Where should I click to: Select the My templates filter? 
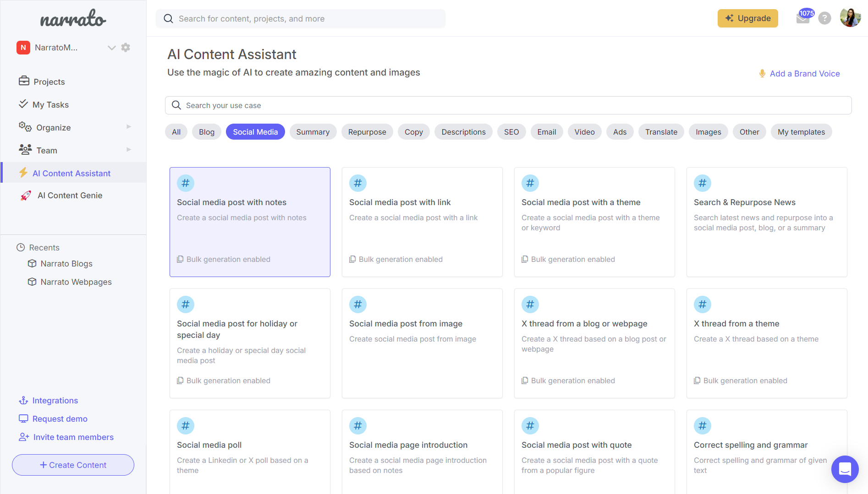(801, 132)
